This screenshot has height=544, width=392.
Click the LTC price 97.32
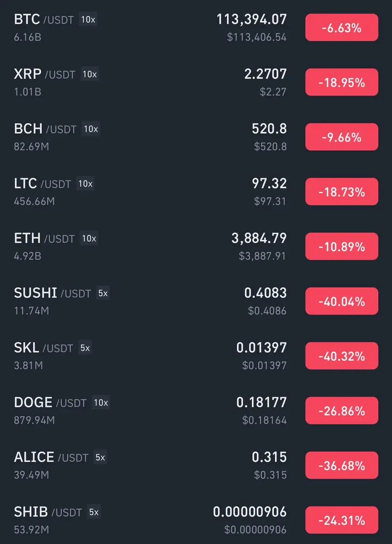[x=269, y=184]
